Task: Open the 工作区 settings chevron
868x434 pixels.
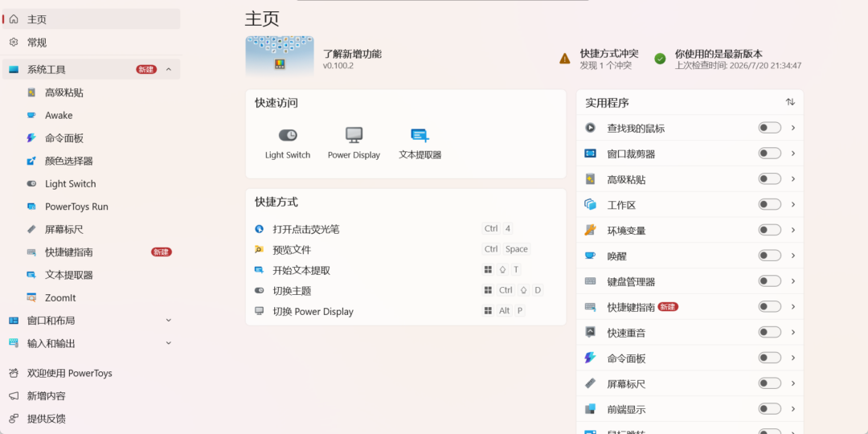Action: pos(792,204)
